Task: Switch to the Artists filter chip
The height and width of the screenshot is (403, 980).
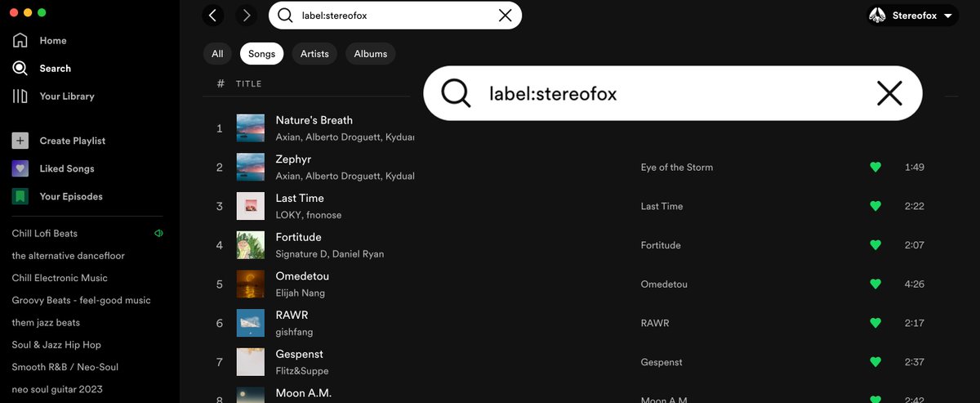Action: 314,54
